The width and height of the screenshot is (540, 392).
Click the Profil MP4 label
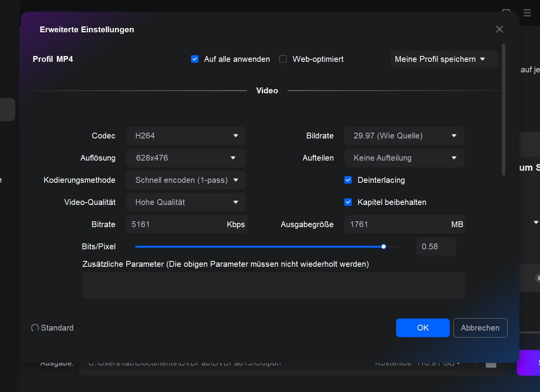53,59
